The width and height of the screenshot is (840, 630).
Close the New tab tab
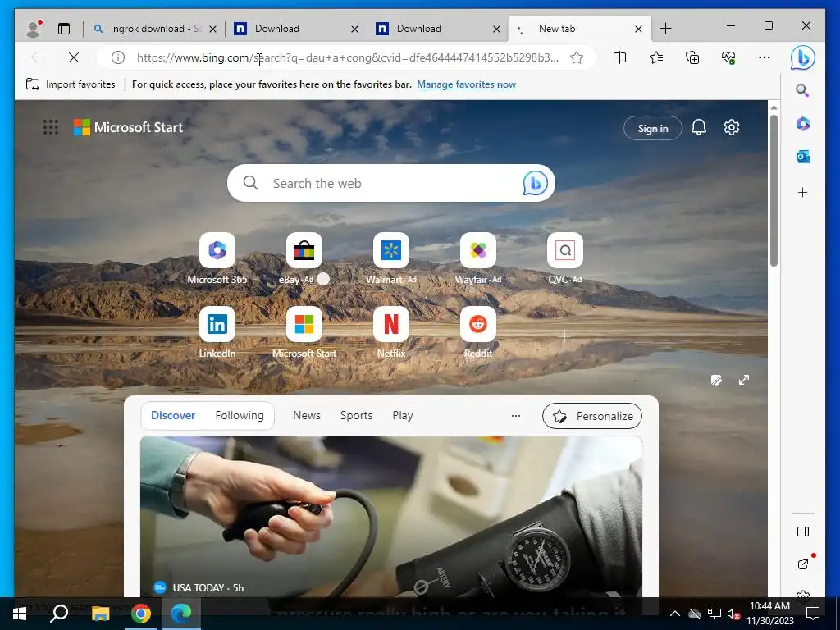coord(638,29)
